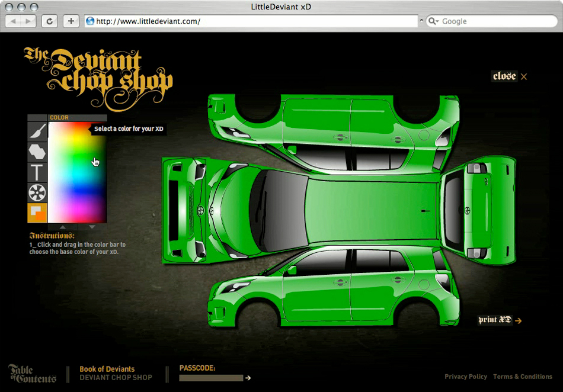Open Book of Deviants section
The width and height of the screenshot is (563, 392).
pyautogui.click(x=107, y=369)
